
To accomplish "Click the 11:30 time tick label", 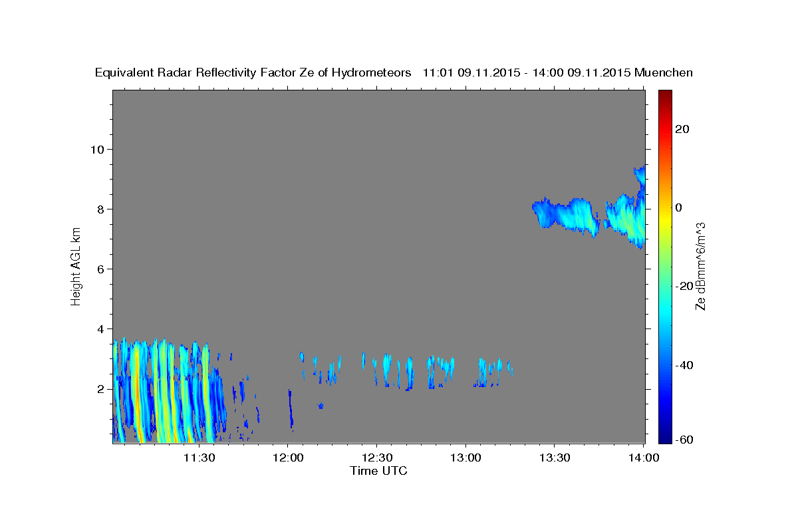I will 199,458.
